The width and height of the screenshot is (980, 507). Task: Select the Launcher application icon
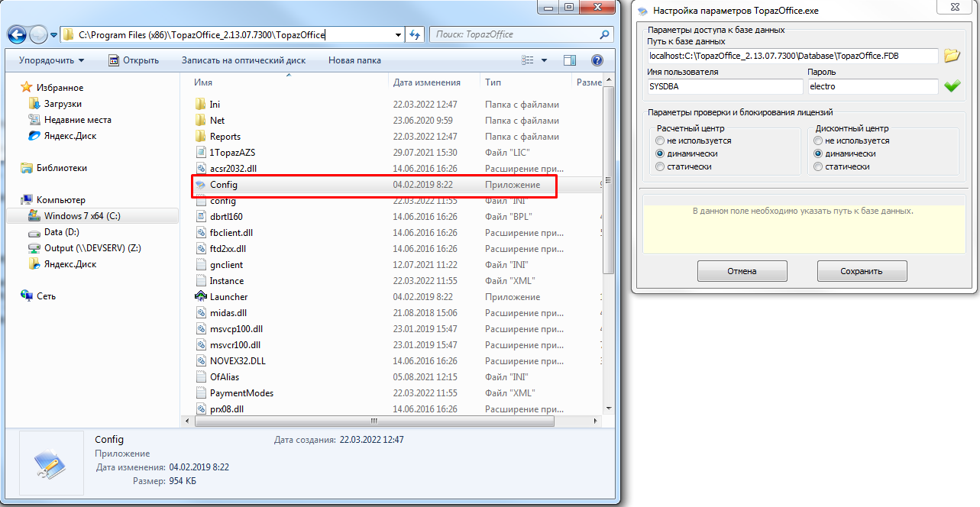coord(201,296)
